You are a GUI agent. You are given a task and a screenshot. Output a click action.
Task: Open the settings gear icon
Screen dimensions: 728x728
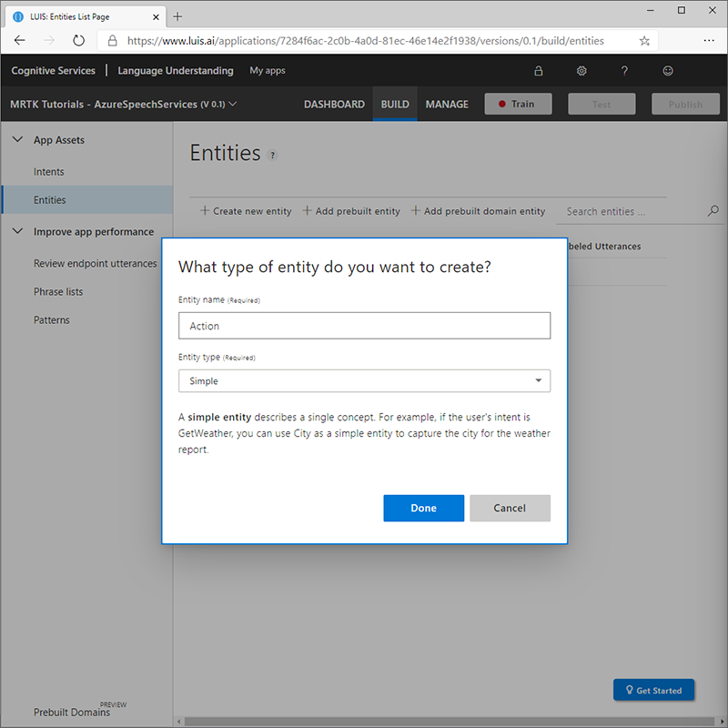tap(581, 70)
